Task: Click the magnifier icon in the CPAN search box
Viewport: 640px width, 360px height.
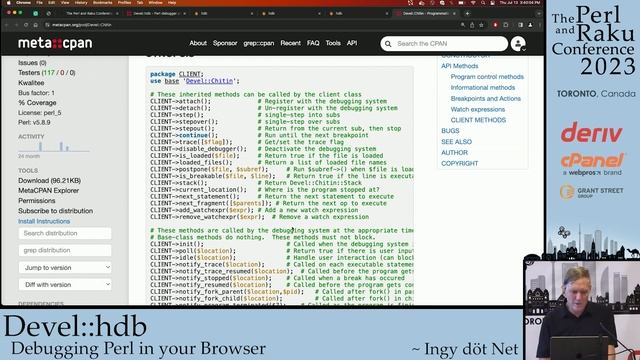Action: pos(388,44)
